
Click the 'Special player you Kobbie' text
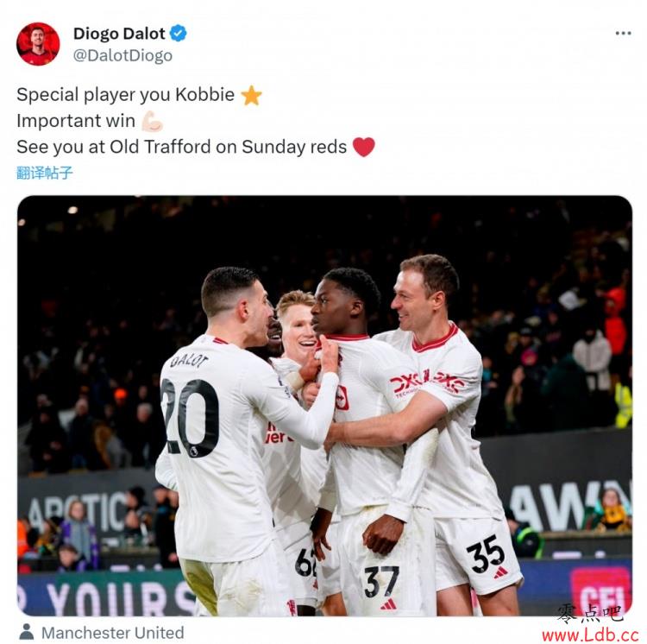tap(125, 95)
